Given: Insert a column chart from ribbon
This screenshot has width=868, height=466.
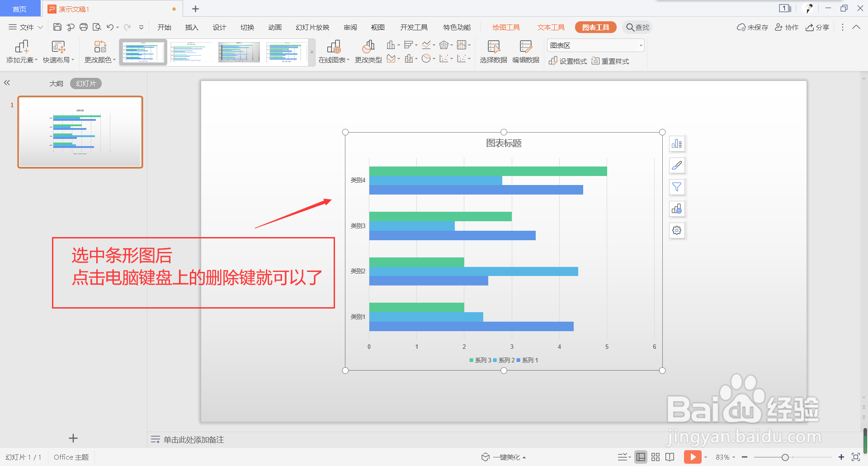Looking at the screenshot, I should pyautogui.click(x=391, y=45).
